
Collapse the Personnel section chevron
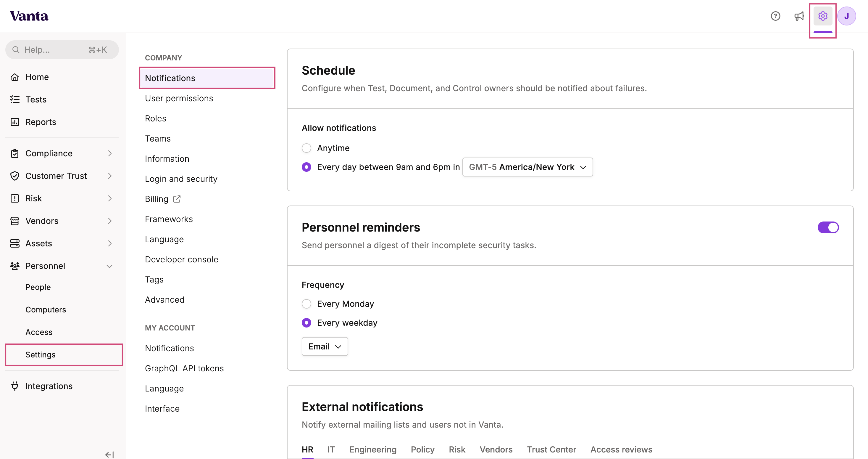tap(109, 266)
